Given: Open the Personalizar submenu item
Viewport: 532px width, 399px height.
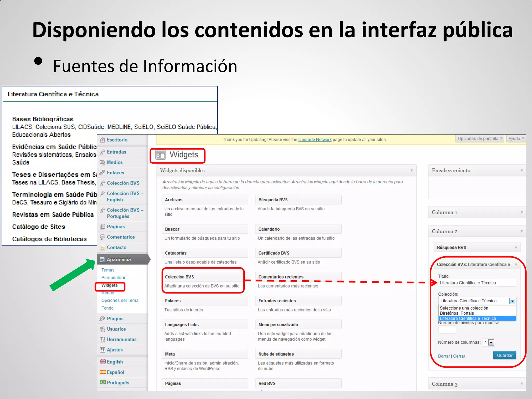Looking at the screenshot, I should pyautogui.click(x=113, y=278).
